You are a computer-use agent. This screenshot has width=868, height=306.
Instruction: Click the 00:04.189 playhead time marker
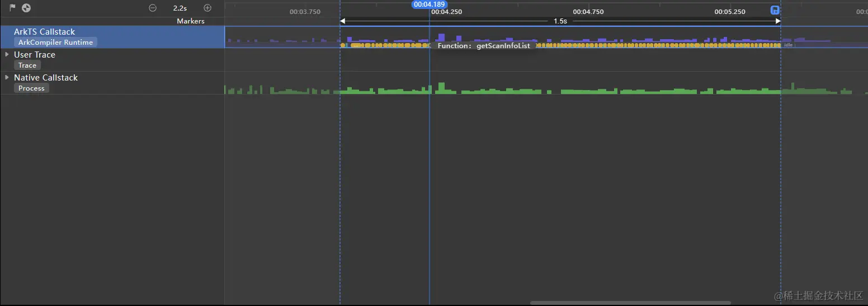point(430,4)
